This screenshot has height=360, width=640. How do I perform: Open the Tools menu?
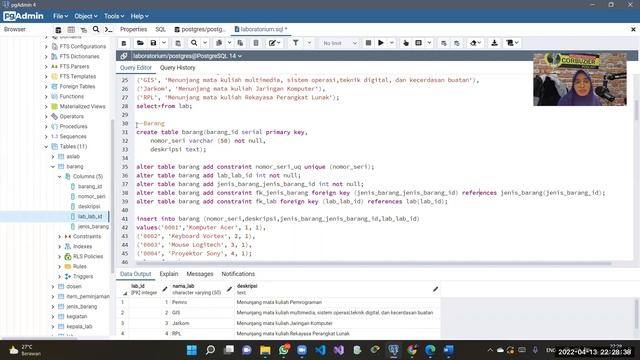click(114, 16)
